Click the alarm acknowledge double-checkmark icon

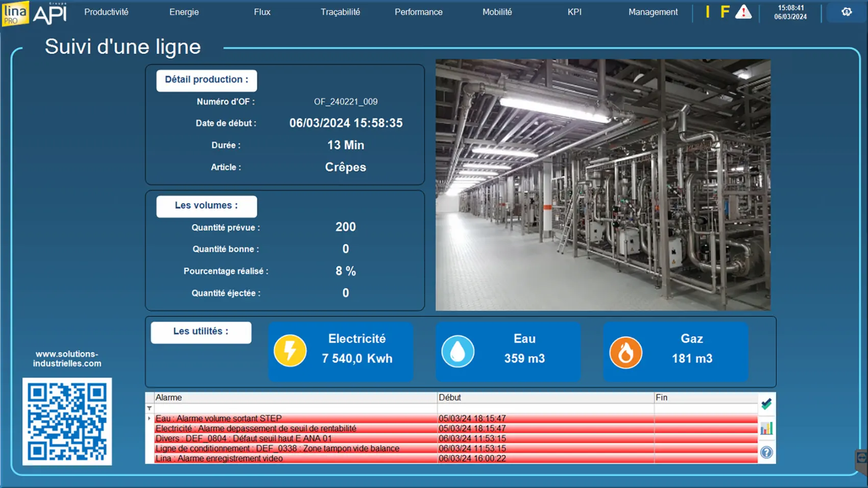766,404
